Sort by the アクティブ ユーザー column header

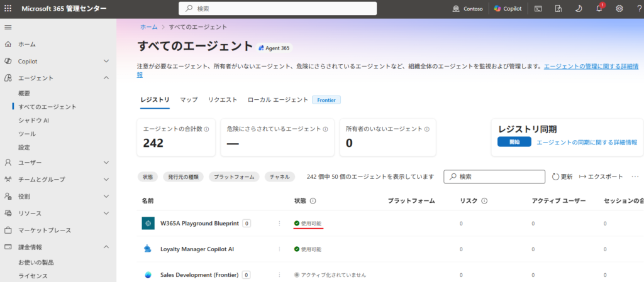(558, 201)
